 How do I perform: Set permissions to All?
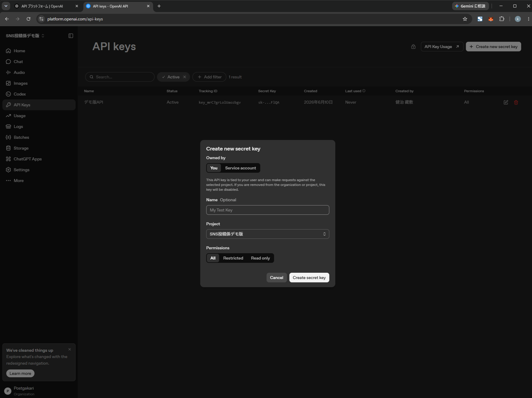[213, 258]
